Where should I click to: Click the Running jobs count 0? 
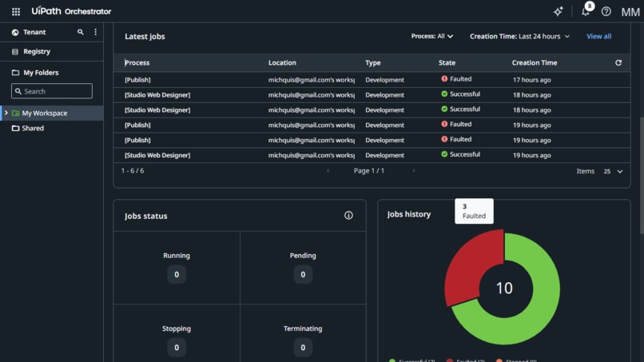(177, 274)
